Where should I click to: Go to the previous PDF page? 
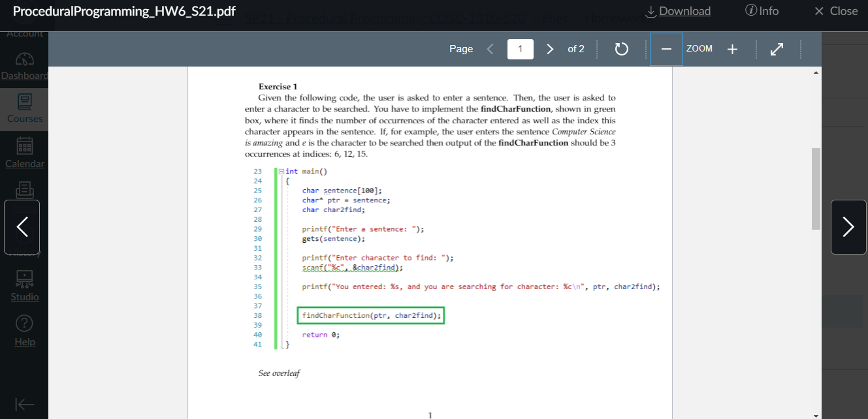[x=490, y=49]
